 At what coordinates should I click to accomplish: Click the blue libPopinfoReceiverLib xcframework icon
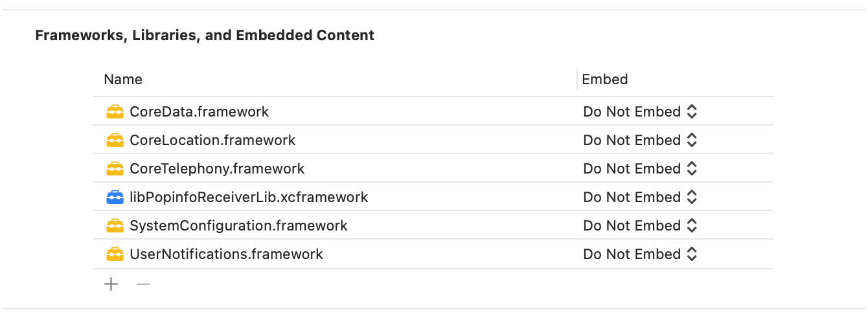coord(115,197)
